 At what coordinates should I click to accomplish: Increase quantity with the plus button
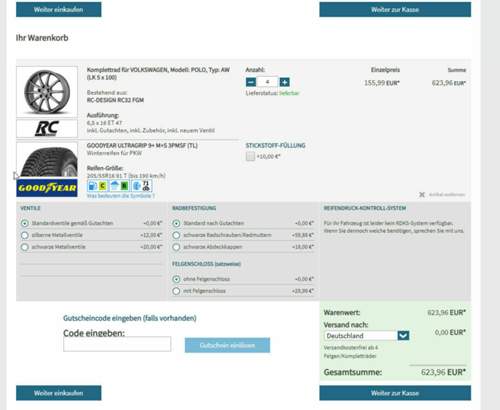284,82
